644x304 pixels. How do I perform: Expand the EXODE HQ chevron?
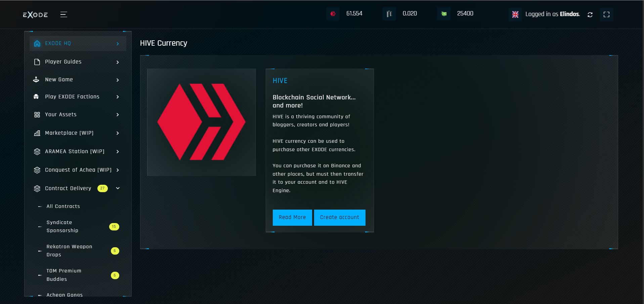pos(118,44)
